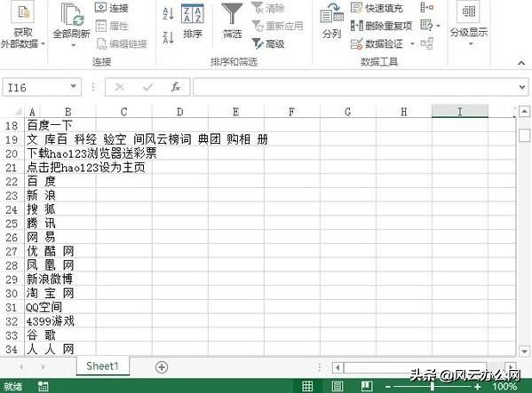Image resolution: width=532 pixels, height=393 pixels.
Task: Select column I header
Action: (x=460, y=112)
